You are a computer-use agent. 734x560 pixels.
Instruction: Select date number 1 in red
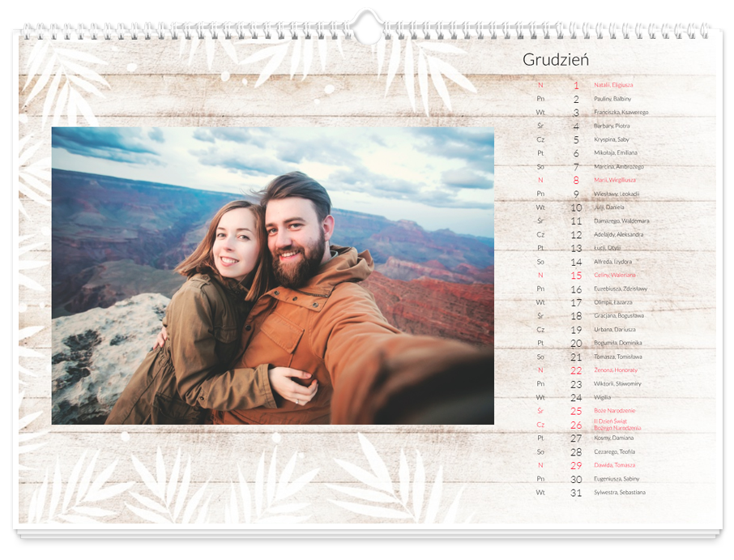pos(576,85)
